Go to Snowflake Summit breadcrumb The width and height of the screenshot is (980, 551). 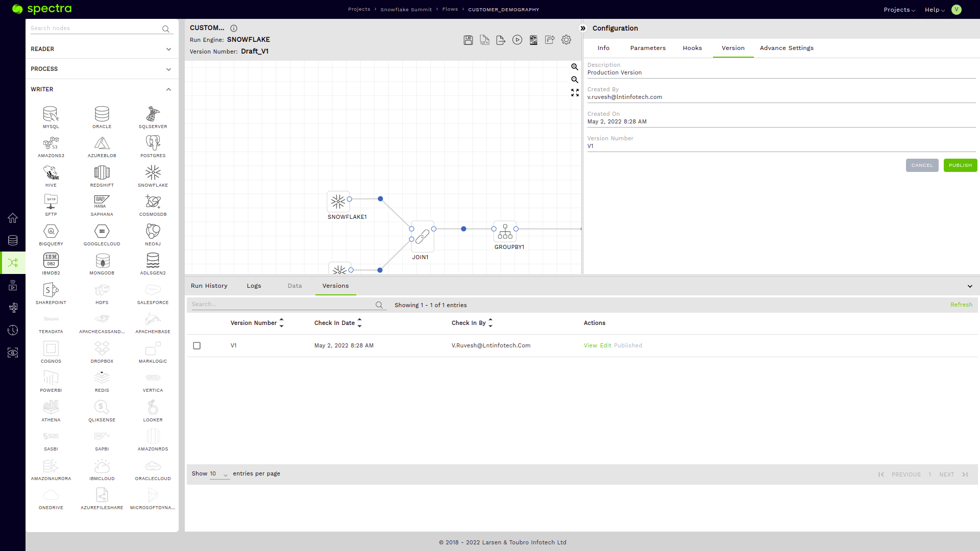406,10
